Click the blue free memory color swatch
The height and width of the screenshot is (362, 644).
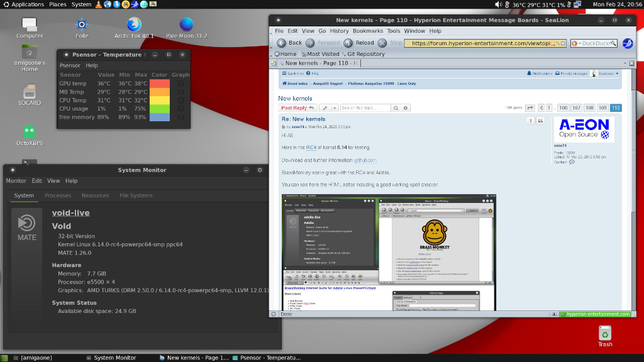click(160, 117)
